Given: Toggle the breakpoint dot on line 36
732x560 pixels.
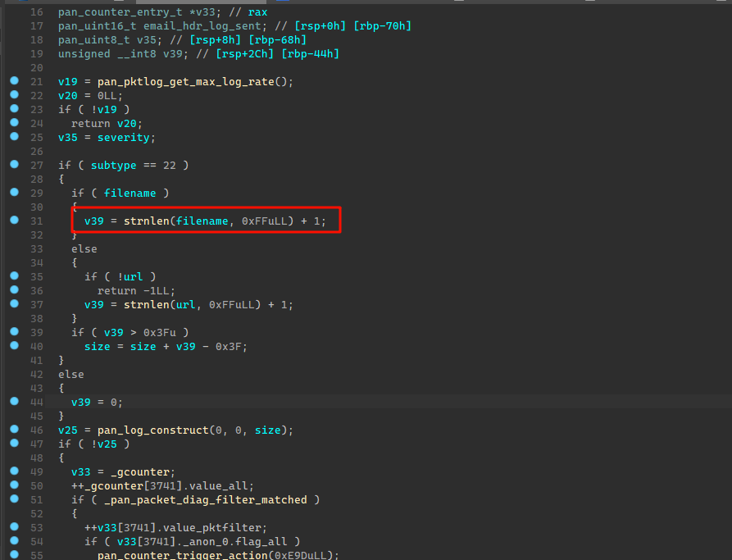Looking at the screenshot, I should (x=15, y=289).
